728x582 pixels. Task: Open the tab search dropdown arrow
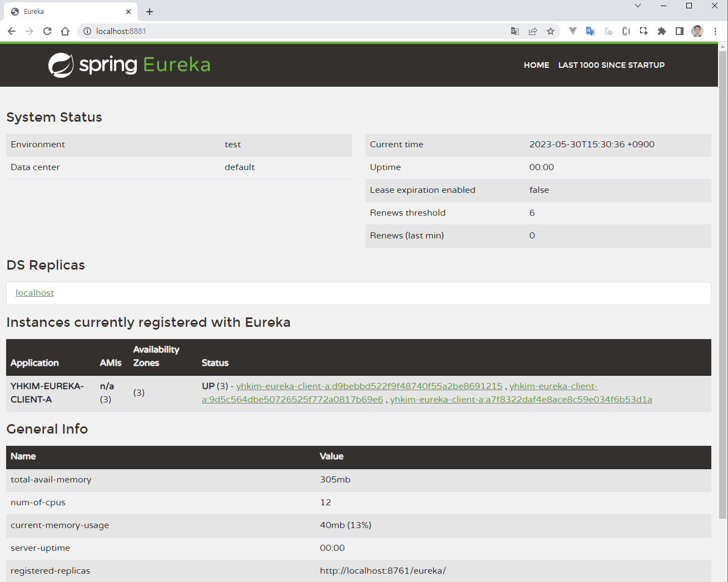tap(638, 6)
